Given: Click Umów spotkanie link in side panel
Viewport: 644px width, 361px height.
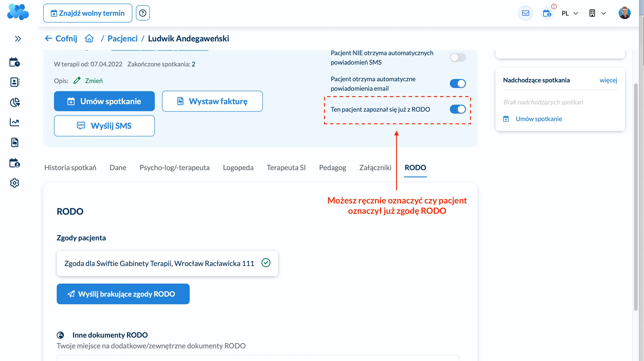Looking at the screenshot, I should (x=539, y=119).
